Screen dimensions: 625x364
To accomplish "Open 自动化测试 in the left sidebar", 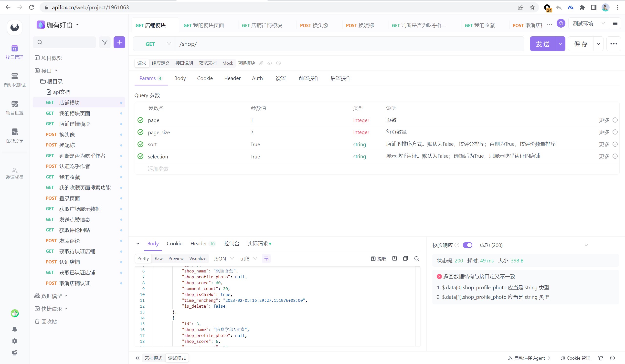I will 15,80.
